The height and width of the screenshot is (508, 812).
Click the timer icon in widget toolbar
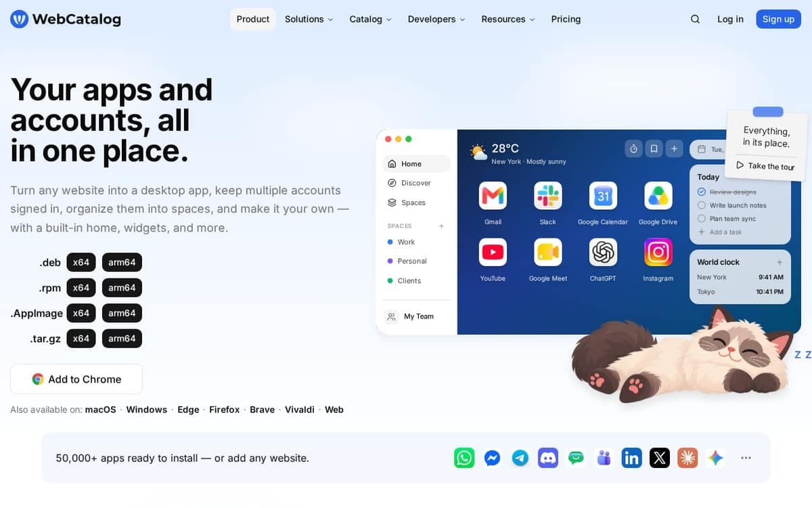[x=633, y=148]
